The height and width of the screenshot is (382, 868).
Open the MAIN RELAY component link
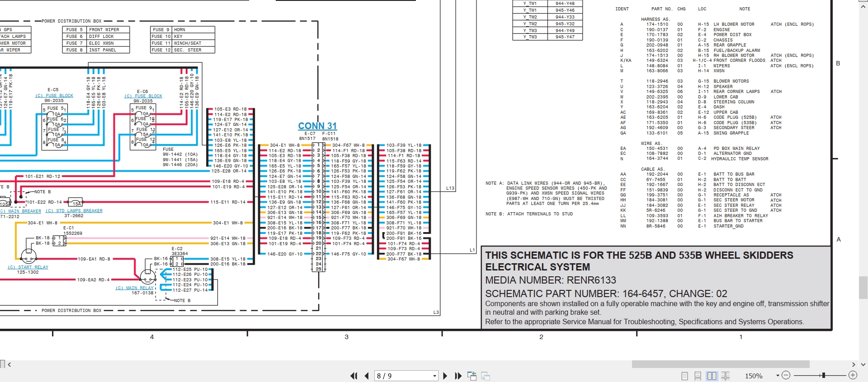pos(135,288)
